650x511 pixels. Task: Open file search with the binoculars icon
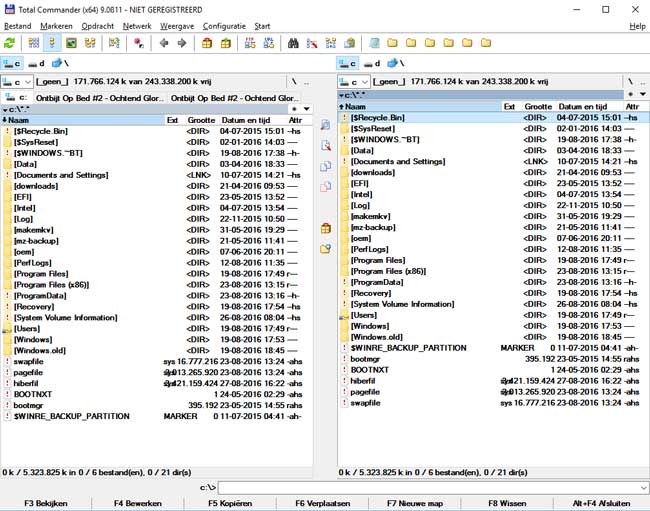[293, 43]
